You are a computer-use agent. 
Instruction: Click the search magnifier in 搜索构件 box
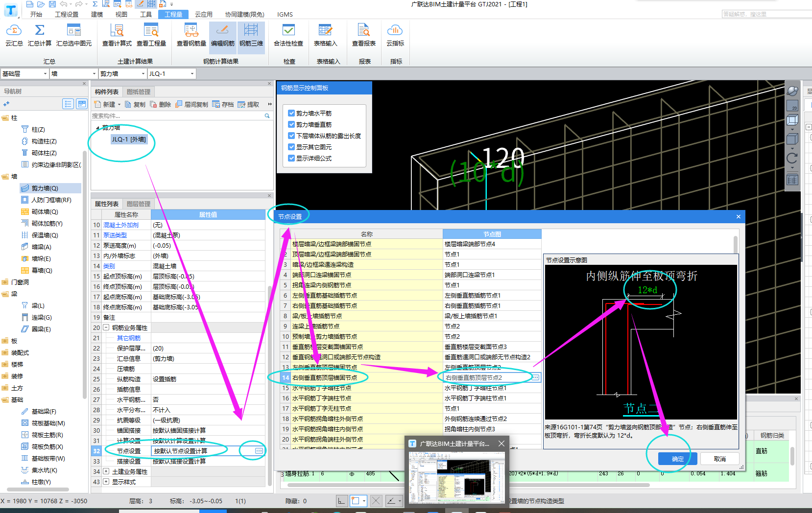pyautogui.click(x=267, y=116)
